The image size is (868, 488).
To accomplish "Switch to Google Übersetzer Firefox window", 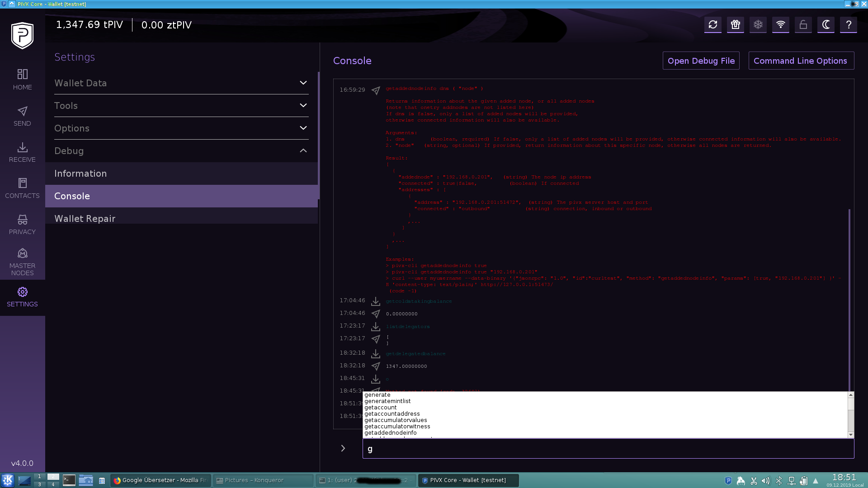I will 161,480.
